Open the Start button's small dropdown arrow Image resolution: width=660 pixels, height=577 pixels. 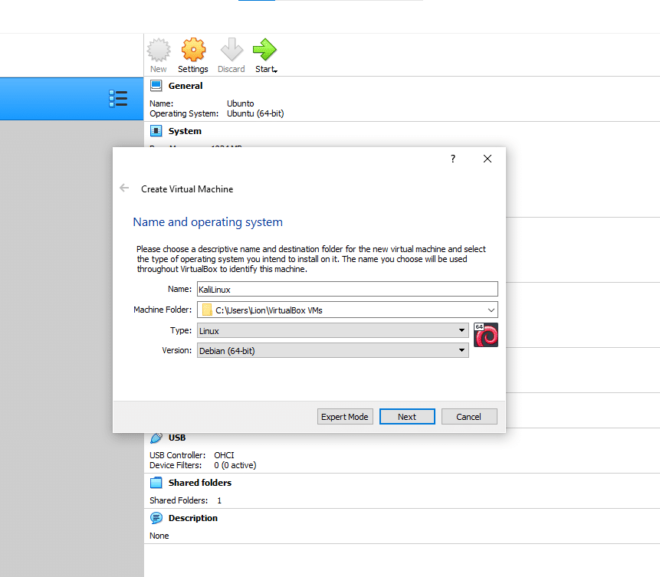click(275, 71)
